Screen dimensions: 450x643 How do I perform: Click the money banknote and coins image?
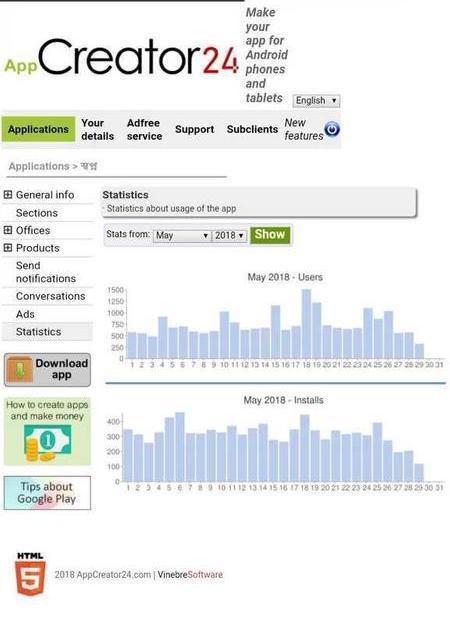click(x=47, y=444)
